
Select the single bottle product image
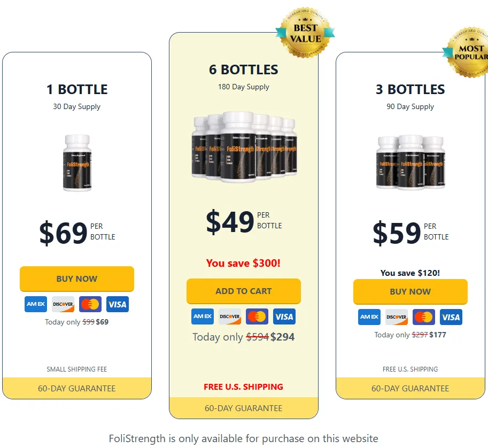(77, 163)
